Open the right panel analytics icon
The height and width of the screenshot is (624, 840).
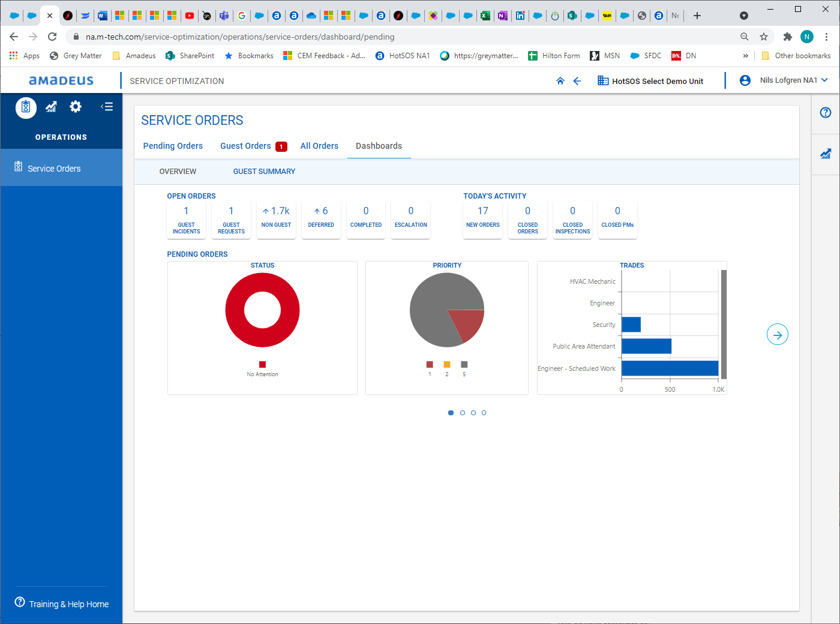(826, 154)
